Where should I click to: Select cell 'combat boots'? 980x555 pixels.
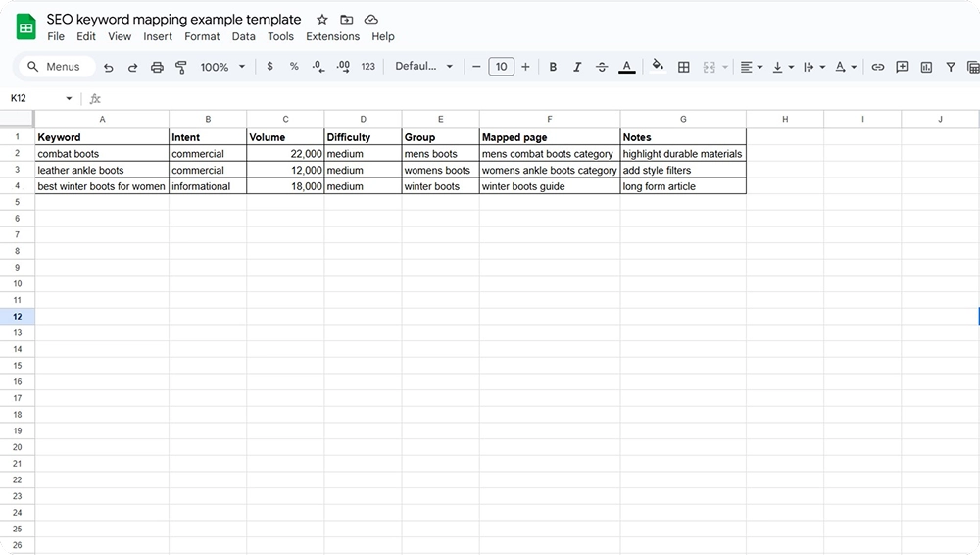pyautogui.click(x=102, y=153)
